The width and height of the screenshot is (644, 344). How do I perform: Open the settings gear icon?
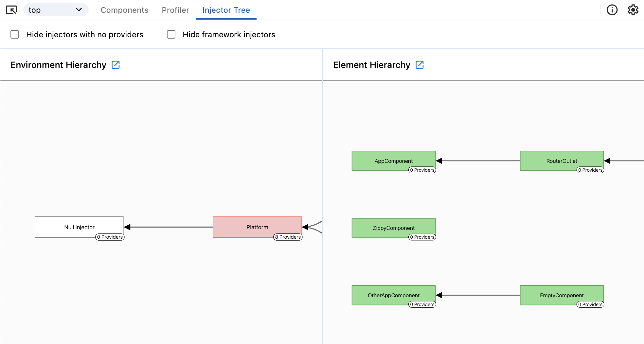pyautogui.click(x=633, y=10)
